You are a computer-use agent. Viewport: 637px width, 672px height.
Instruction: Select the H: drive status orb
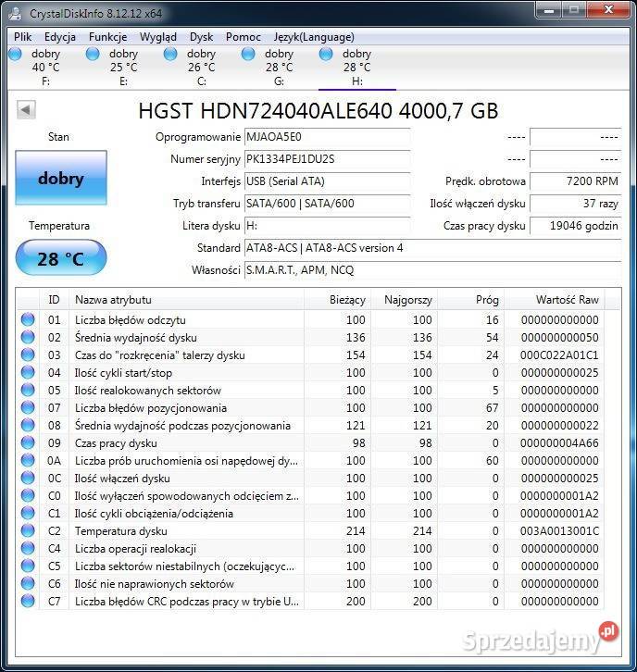(326, 55)
